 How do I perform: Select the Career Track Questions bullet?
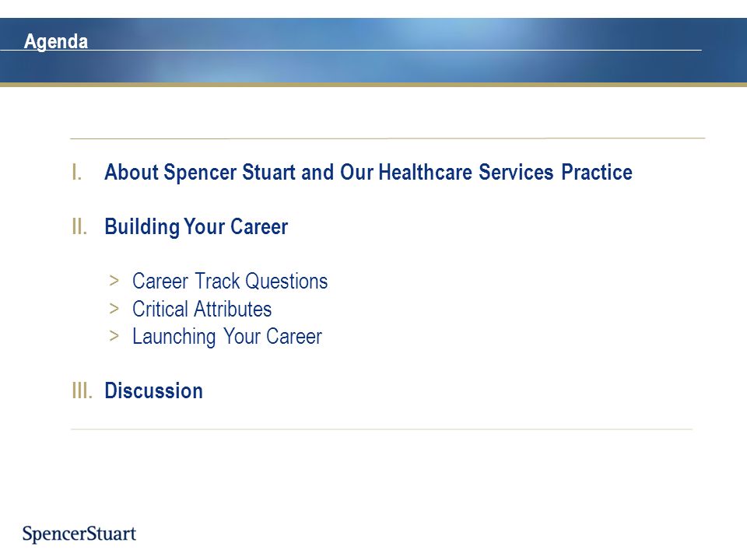click(230, 281)
